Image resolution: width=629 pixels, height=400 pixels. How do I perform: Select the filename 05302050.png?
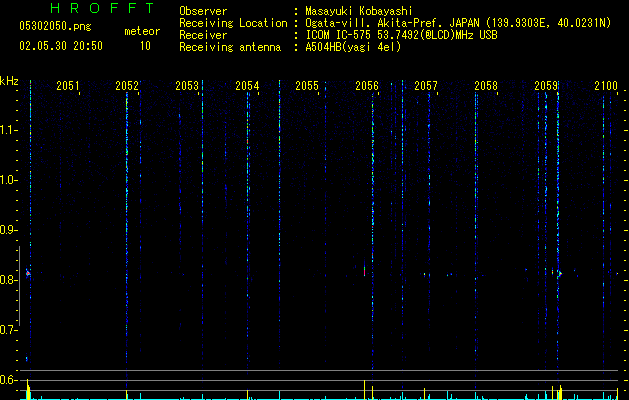pyautogui.click(x=55, y=27)
